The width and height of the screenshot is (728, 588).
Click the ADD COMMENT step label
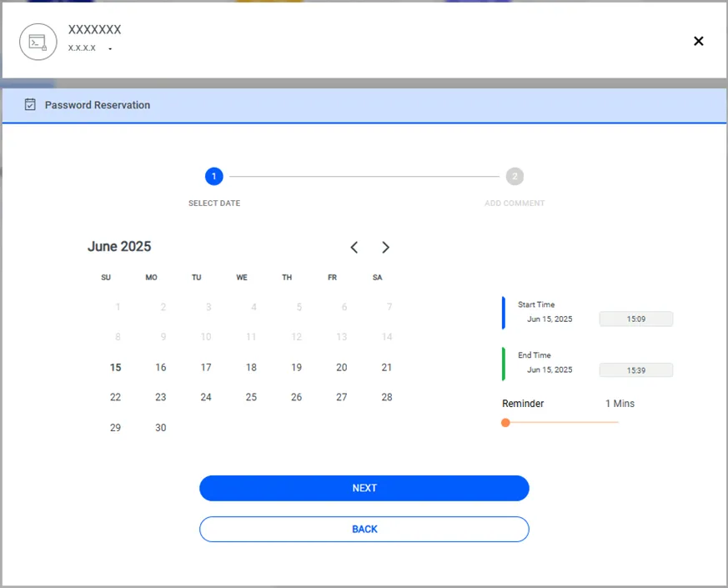tap(515, 203)
